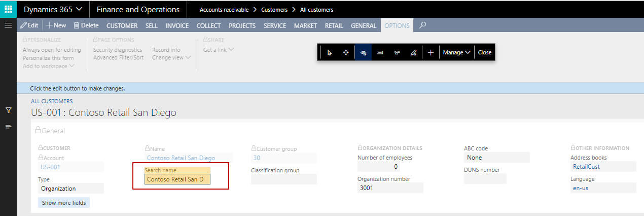
Task: Toggle the Hide (eye) personalization tool
Action: (x=363, y=52)
